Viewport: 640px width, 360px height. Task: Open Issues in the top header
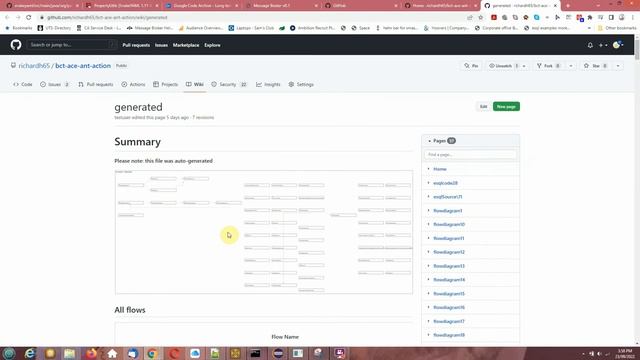tap(161, 45)
